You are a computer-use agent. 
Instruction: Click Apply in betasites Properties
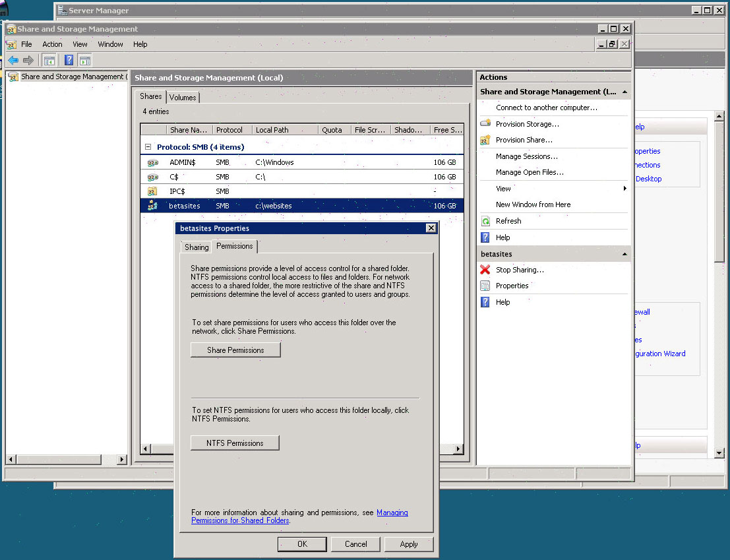point(409,544)
